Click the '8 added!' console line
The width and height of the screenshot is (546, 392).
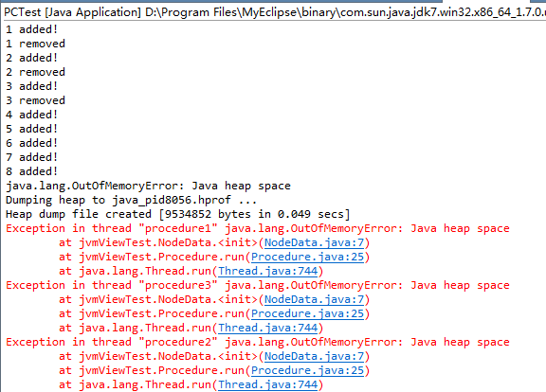pos(31,171)
